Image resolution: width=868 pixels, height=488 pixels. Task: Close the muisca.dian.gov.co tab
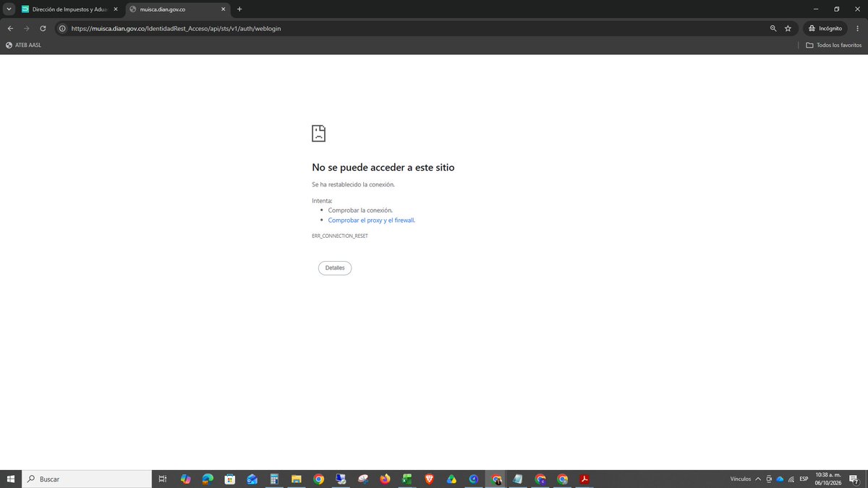pyautogui.click(x=221, y=9)
